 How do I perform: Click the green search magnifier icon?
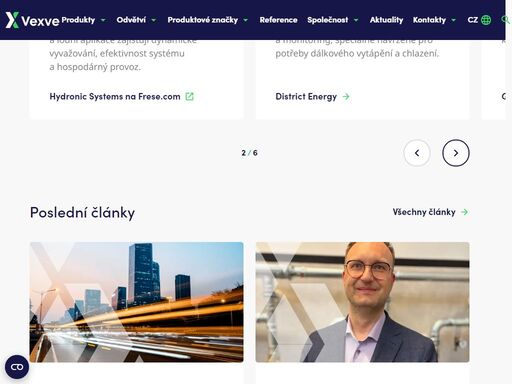click(506, 20)
